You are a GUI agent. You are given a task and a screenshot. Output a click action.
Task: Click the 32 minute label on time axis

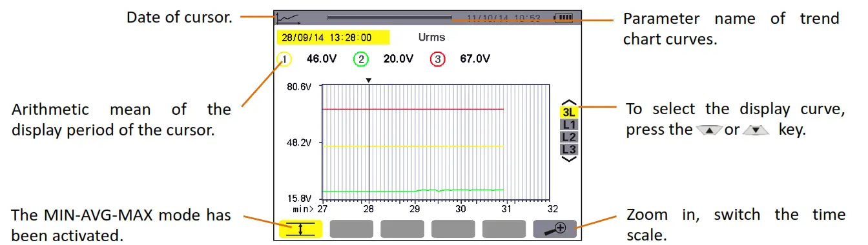point(552,210)
